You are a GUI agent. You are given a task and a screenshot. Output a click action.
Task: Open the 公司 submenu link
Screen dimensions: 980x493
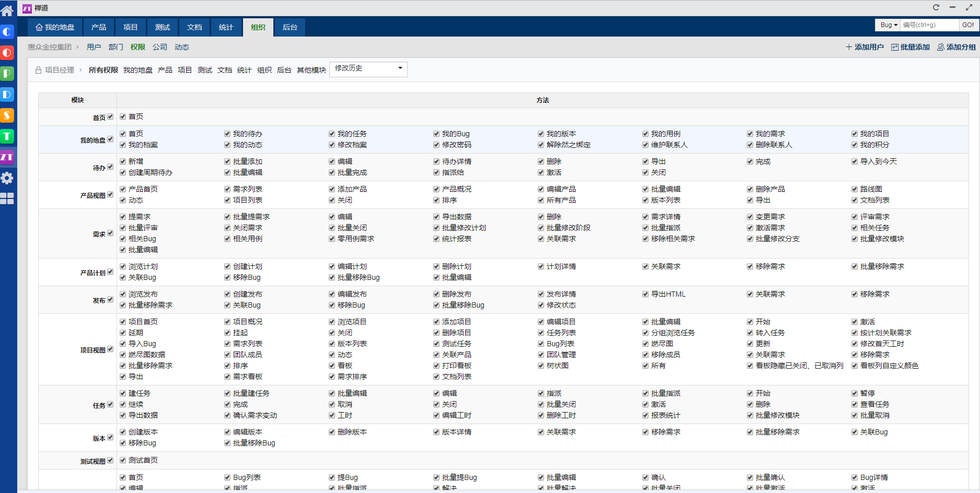click(x=160, y=47)
